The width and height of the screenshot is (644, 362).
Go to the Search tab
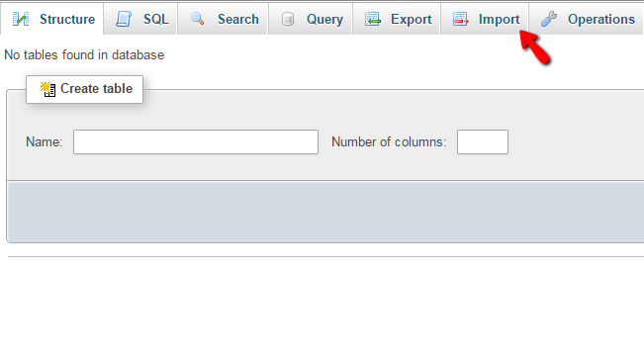click(x=223, y=19)
